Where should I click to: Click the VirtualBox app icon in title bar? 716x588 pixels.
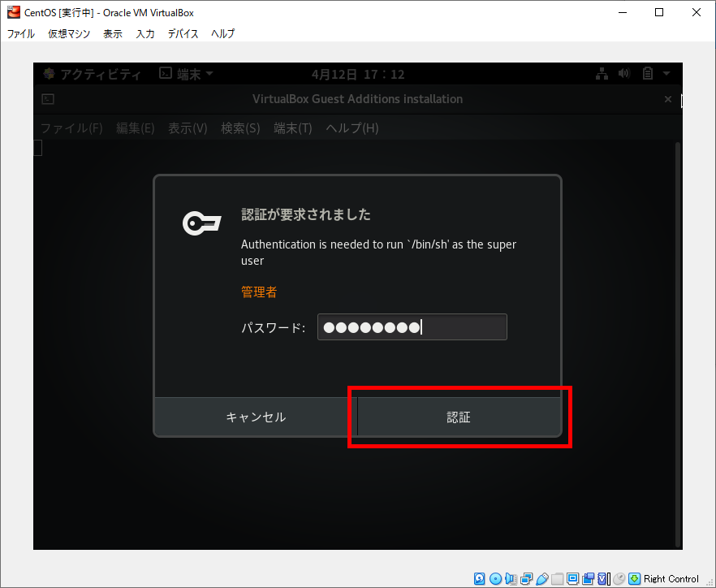tap(14, 12)
